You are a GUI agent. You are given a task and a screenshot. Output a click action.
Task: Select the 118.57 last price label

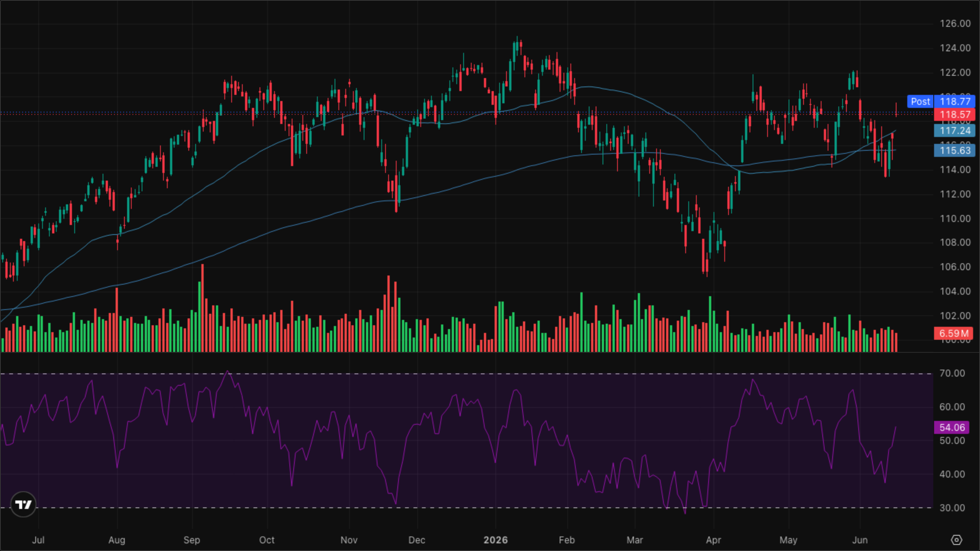[955, 114]
